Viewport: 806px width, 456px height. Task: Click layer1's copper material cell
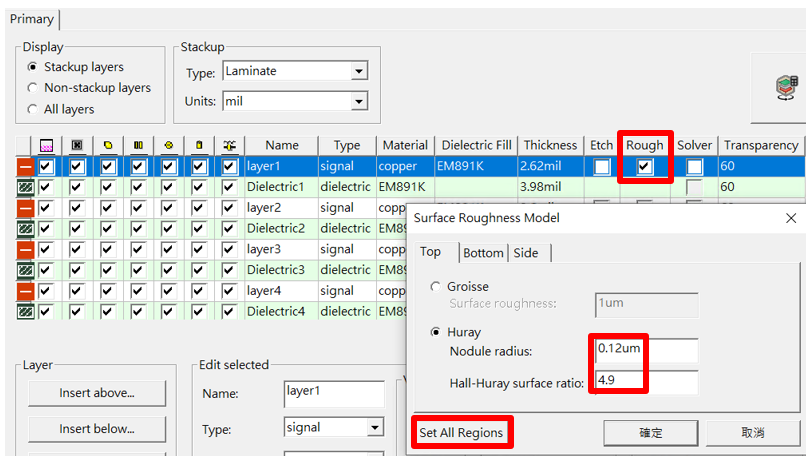coord(406,167)
